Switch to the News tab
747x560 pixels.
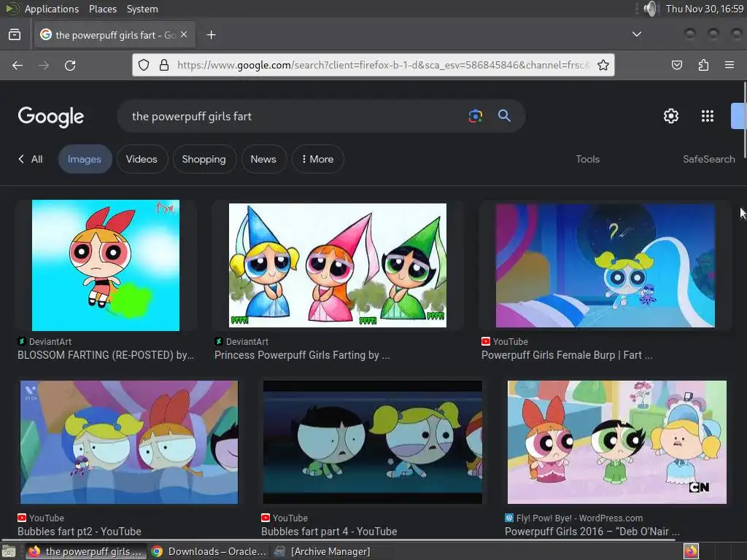click(263, 159)
